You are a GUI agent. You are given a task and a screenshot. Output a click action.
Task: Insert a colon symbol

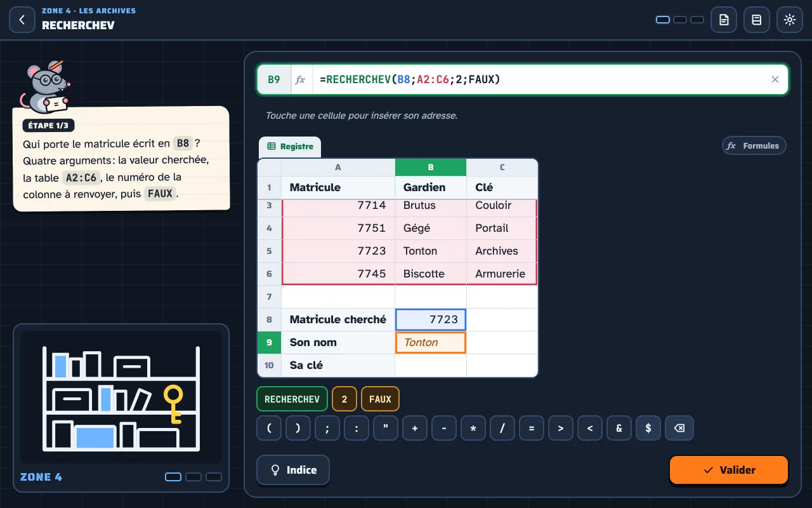point(357,428)
